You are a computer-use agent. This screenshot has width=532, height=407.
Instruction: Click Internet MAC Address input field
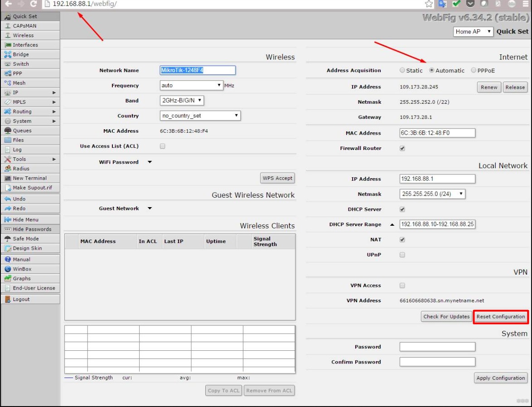pyautogui.click(x=437, y=133)
